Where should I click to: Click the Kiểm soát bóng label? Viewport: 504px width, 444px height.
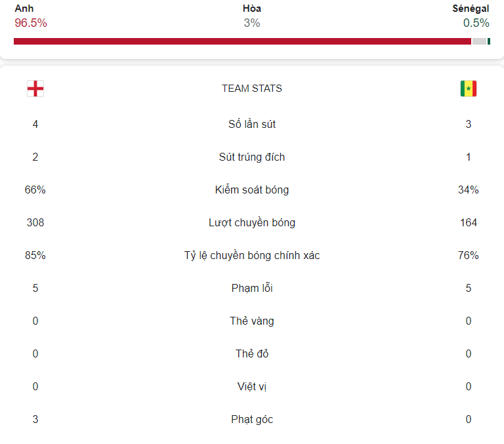pyautogui.click(x=252, y=190)
